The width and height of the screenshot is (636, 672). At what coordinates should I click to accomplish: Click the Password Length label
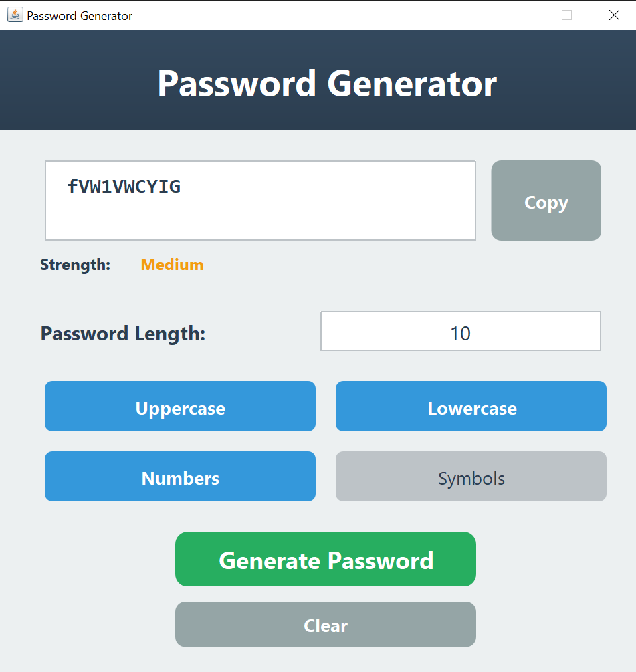(122, 333)
